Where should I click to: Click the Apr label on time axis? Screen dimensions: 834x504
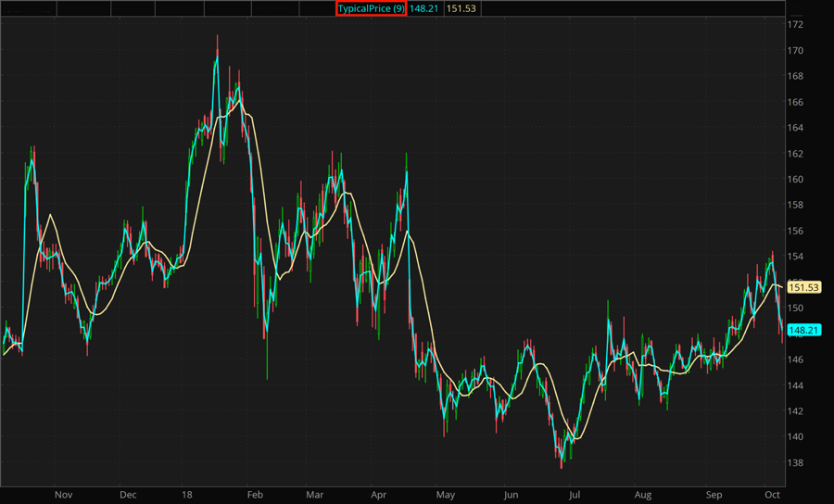pyautogui.click(x=380, y=495)
